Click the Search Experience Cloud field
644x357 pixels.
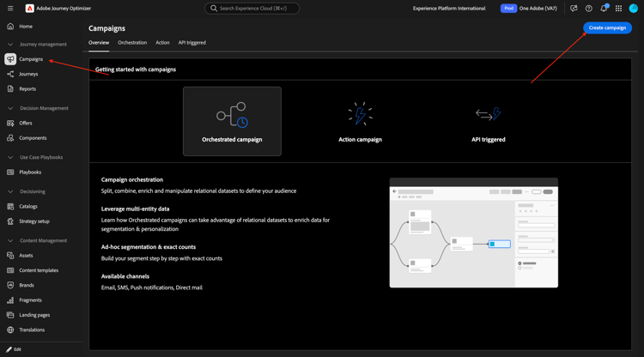point(252,9)
